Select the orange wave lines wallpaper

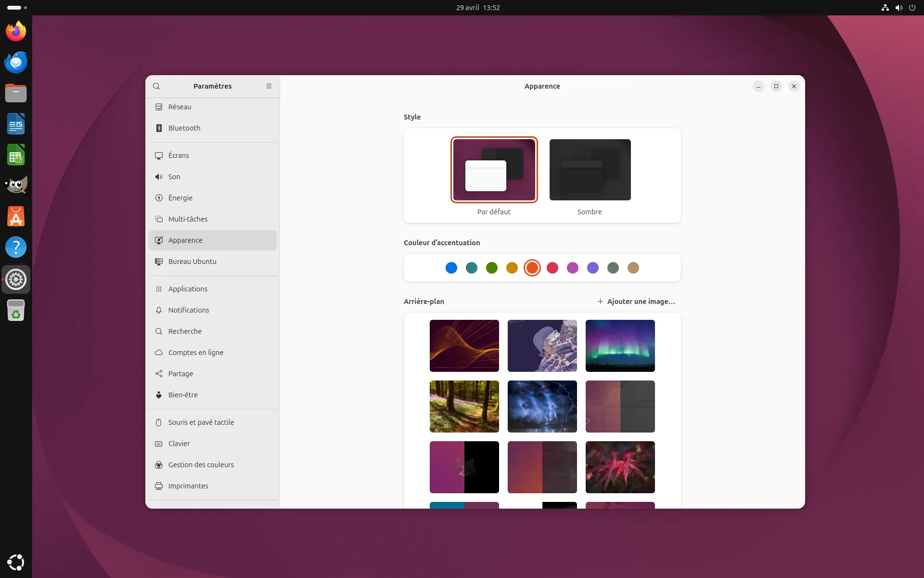[x=464, y=346]
